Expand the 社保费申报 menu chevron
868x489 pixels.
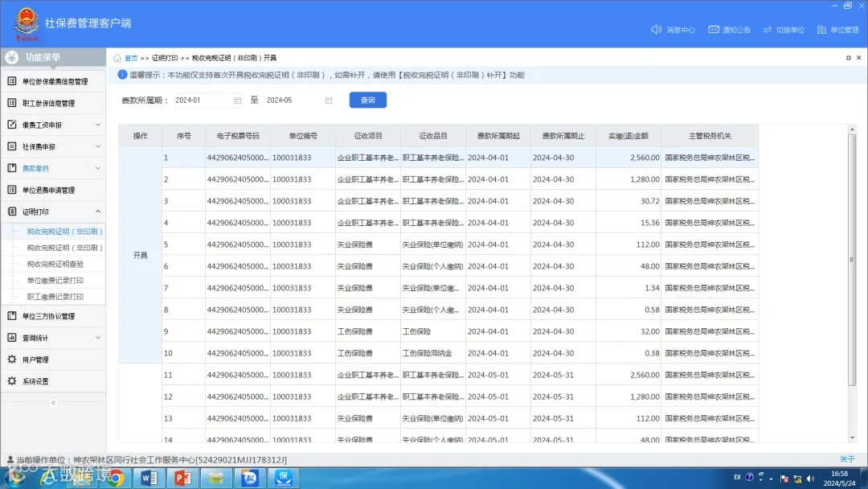pyautogui.click(x=98, y=146)
